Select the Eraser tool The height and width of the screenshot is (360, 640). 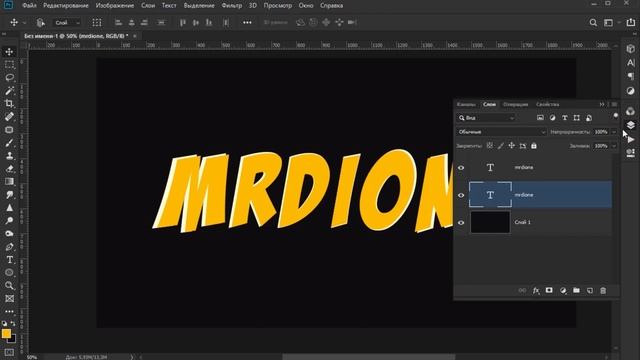point(9,169)
